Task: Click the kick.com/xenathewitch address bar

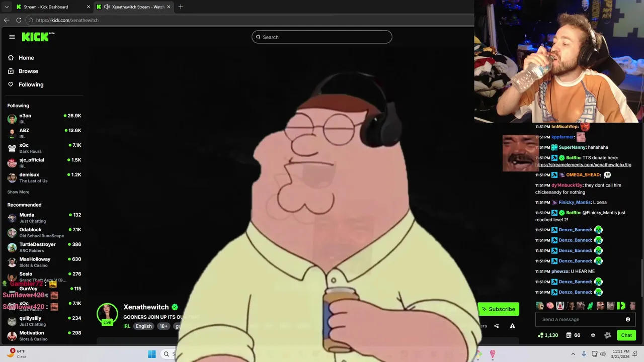Action: point(249,20)
